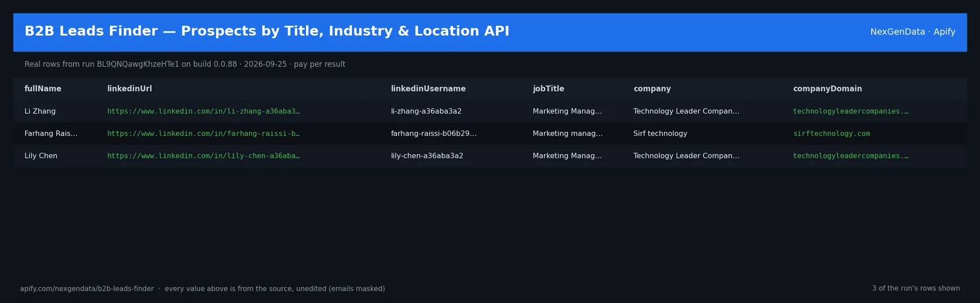This screenshot has width=980, height=303.
Task: Click username lily-chen-a36aba3a2
Action: click(x=427, y=156)
